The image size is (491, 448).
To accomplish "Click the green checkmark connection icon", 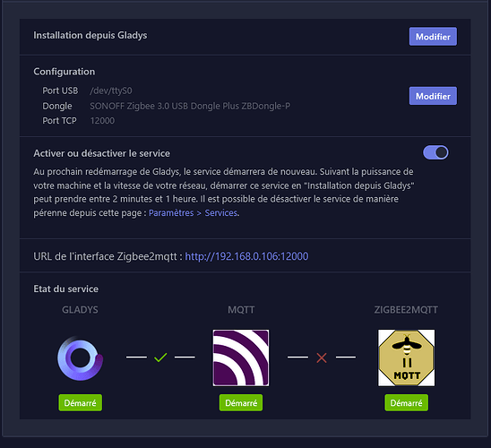I will [160, 358].
